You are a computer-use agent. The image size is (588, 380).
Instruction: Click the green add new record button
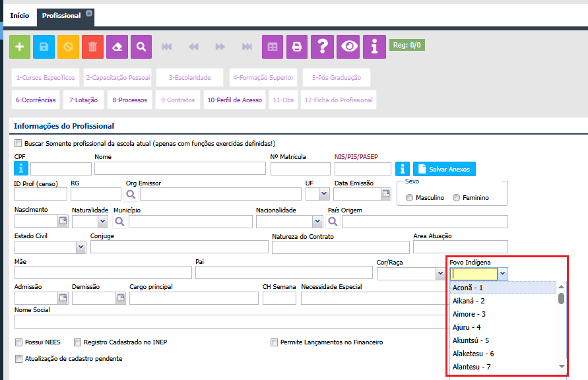tap(20, 47)
